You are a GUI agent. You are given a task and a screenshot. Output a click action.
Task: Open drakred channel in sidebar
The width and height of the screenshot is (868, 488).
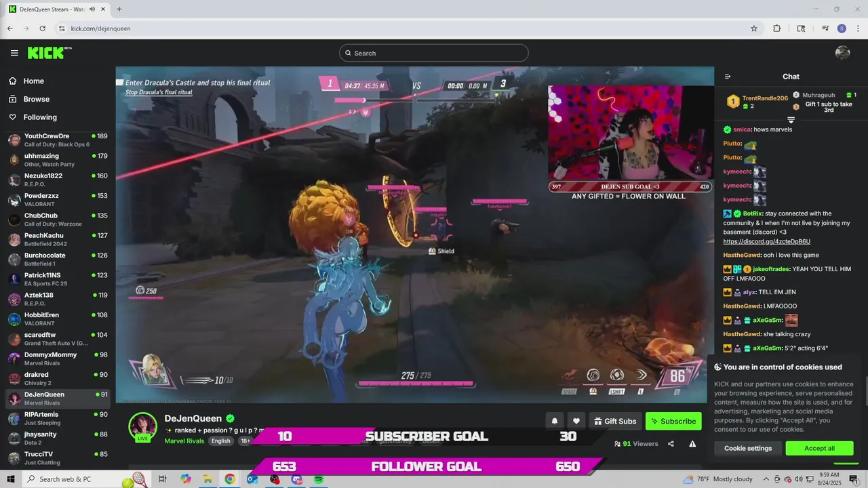(58, 378)
